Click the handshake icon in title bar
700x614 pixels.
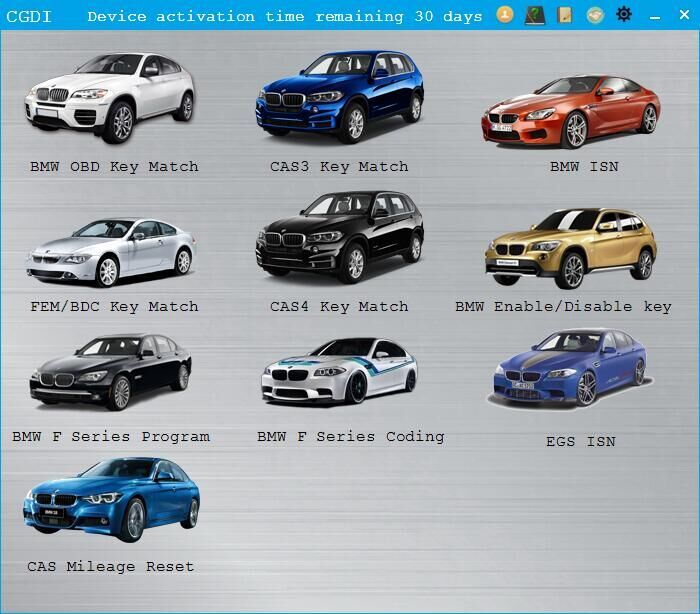pos(595,16)
